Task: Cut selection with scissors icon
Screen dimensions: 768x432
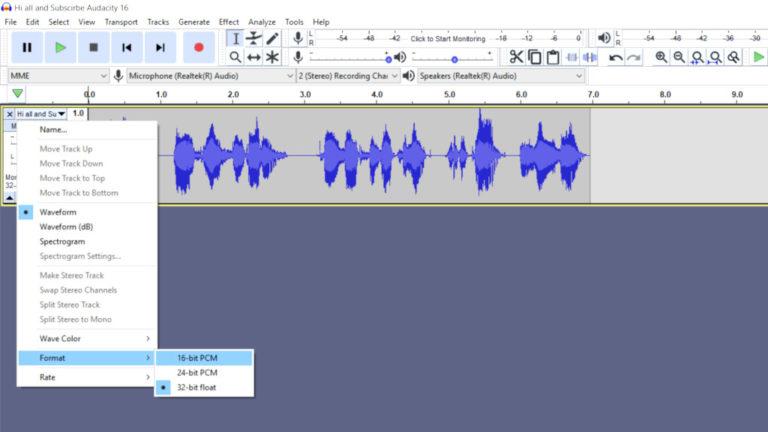Action: pyautogui.click(x=516, y=57)
